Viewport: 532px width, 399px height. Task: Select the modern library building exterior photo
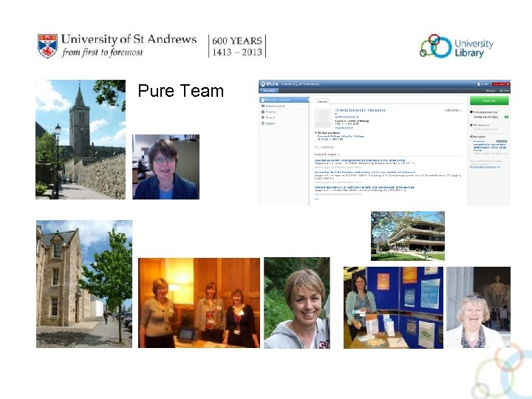point(407,236)
